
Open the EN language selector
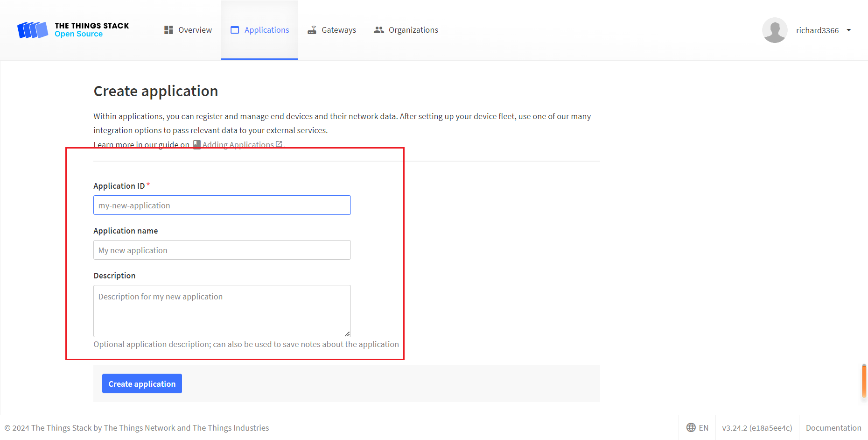pos(703,428)
